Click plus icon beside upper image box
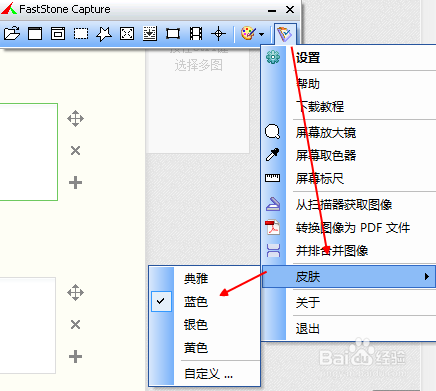 (x=75, y=183)
